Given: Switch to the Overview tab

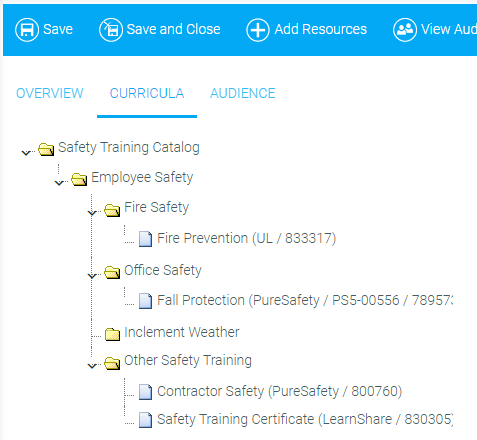Looking at the screenshot, I should [50, 93].
